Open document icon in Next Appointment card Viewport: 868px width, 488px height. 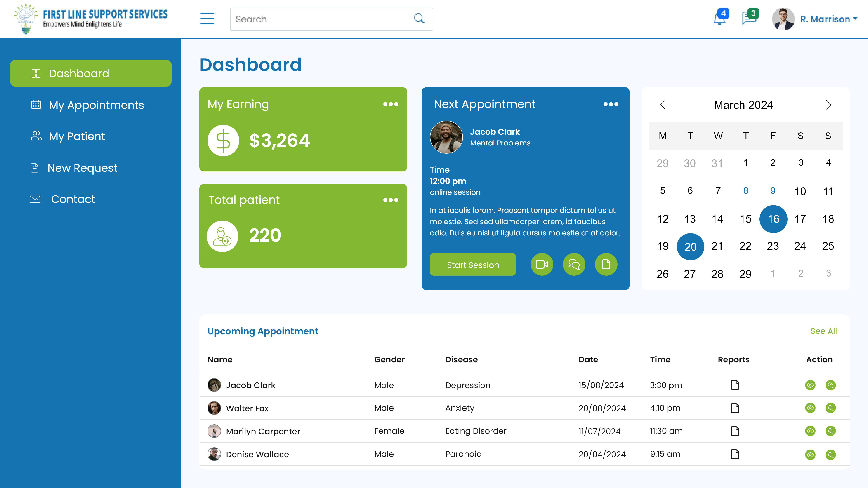pyautogui.click(x=606, y=264)
